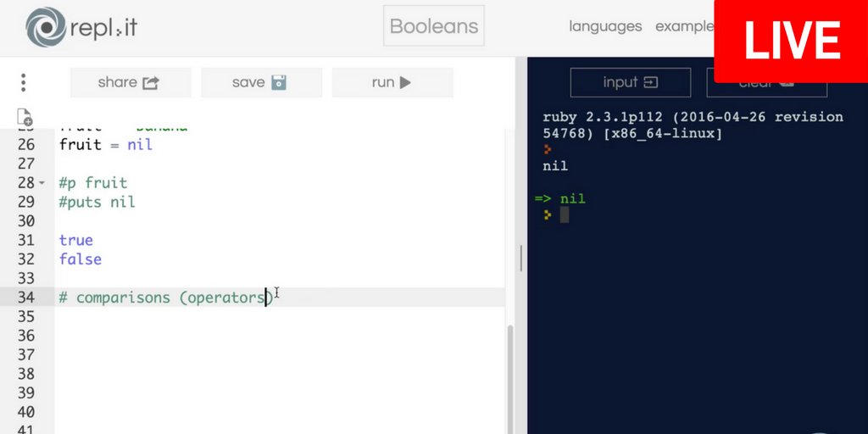Click the '#puts nil' comment line
Image resolution: width=868 pixels, height=434 pixels.
click(x=97, y=202)
